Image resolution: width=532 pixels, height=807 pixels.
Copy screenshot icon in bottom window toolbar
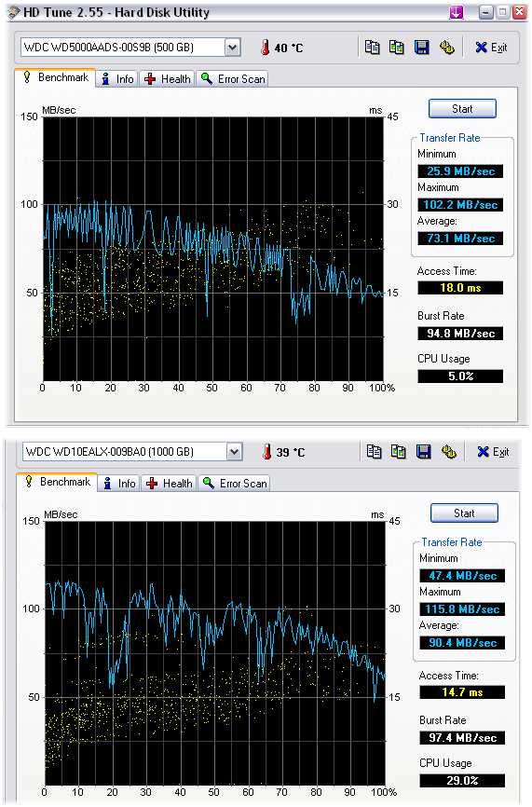pyautogui.click(x=399, y=452)
